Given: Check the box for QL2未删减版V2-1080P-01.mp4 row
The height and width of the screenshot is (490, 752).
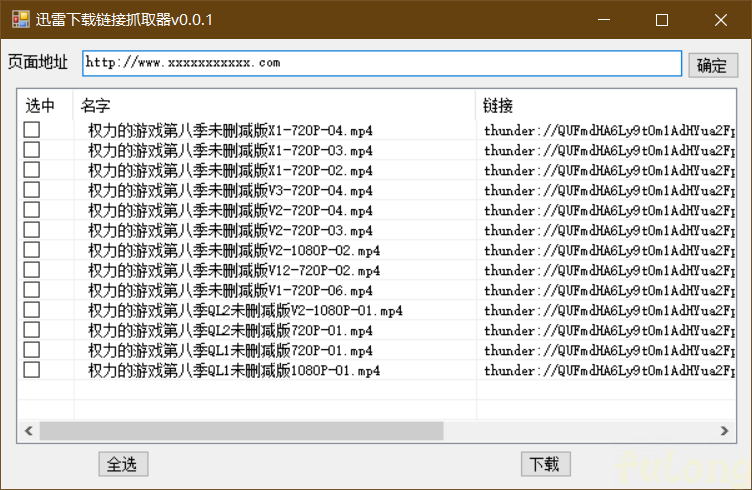Looking at the screenshot, I should [x=32, y=310].
